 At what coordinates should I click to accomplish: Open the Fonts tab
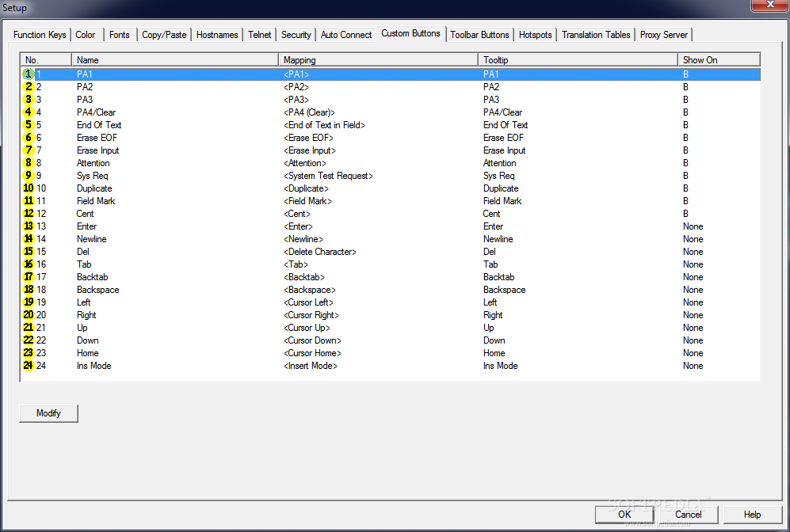(120, 35)
